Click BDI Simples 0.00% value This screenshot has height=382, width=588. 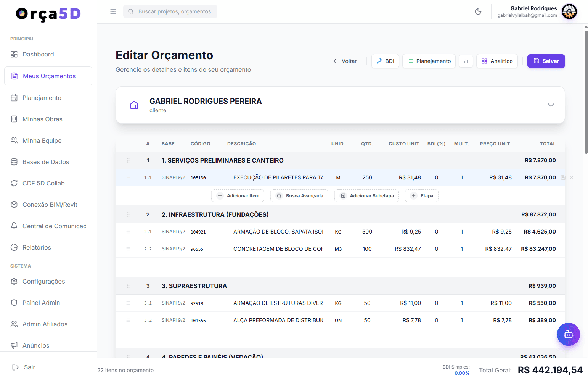pos(462,373)
